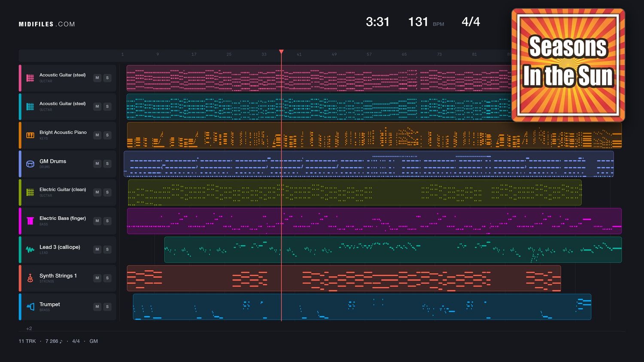
Task: Click the MIDIFILES.COM logo
Action: (47, 24)
